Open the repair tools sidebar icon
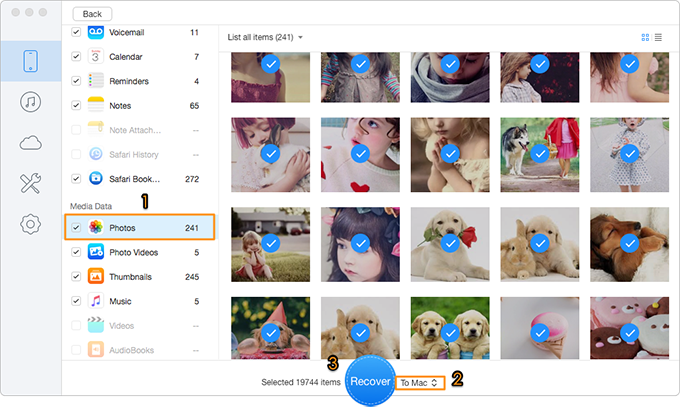680x413 pixels. click(30, 183)
